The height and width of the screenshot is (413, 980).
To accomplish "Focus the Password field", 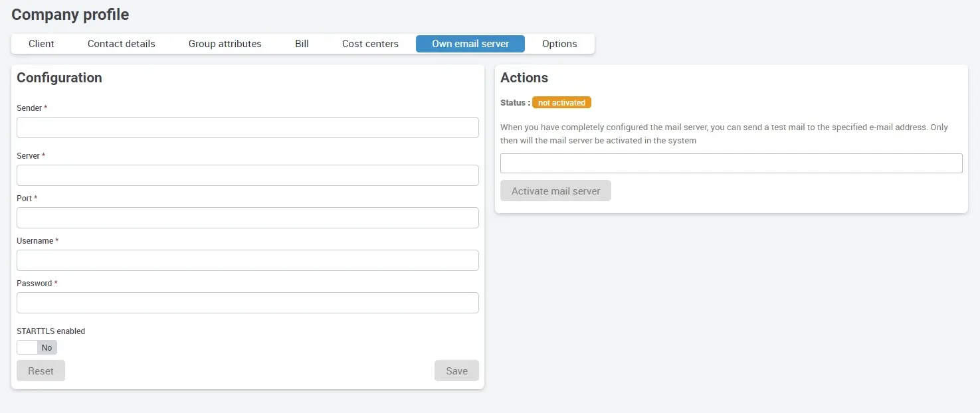I will (x=247, y=303).
